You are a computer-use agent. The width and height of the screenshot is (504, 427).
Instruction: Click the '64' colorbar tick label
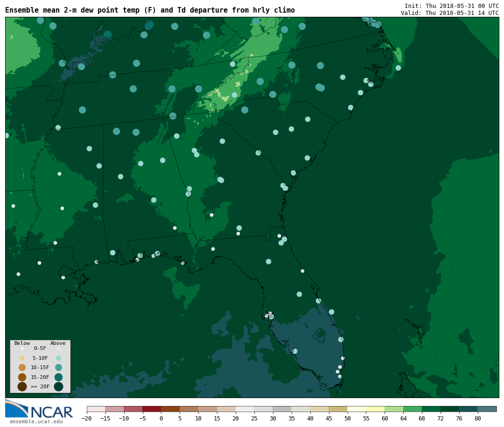pos(403,418)
